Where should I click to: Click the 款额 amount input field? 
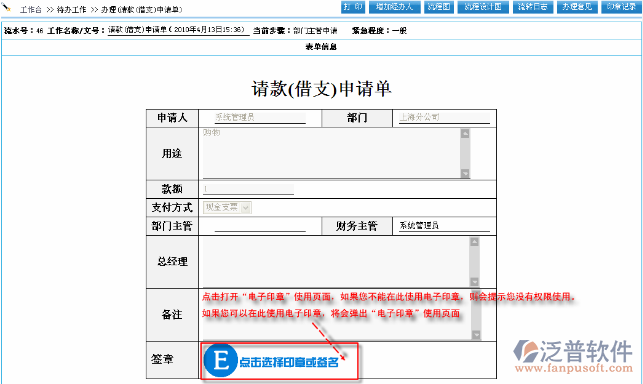point(249,189)
